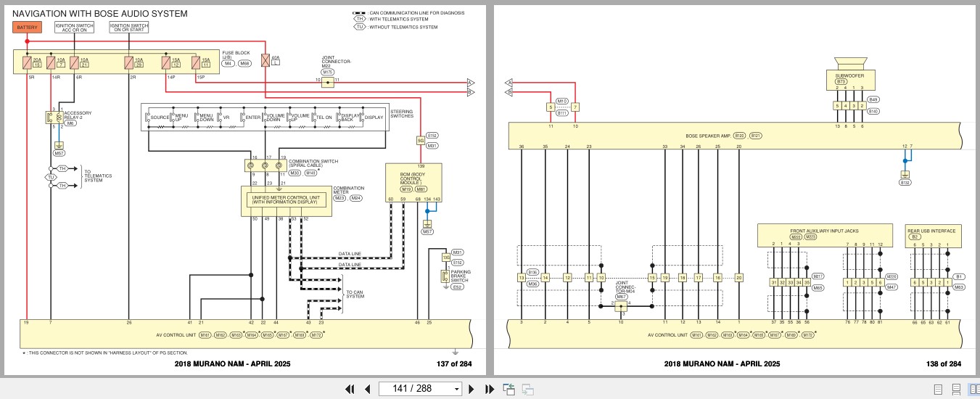
Task: Click the IGNITION SWITCH ACC OR ON box
Action: pyautogui.click(x=75, y=27)
